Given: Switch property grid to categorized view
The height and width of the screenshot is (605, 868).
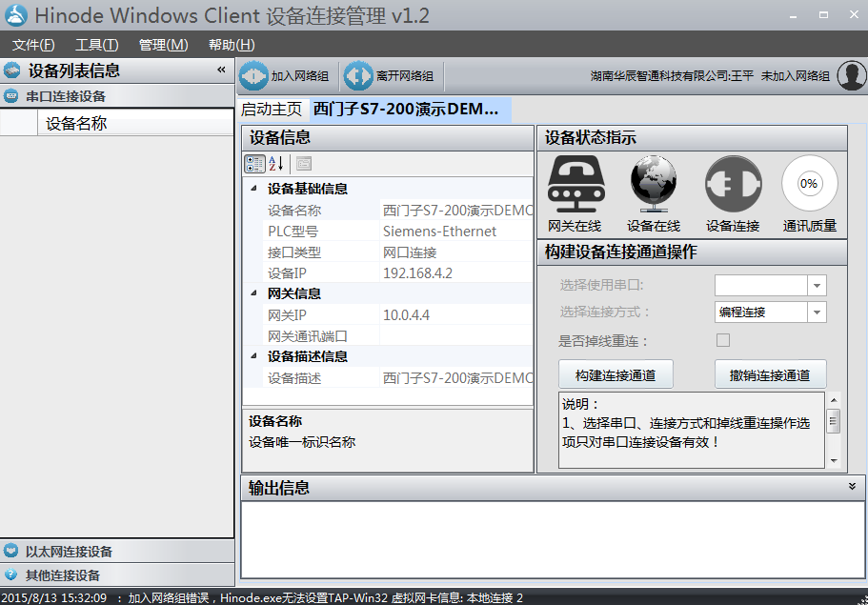Looking at the screenshot, I should coord(254,164).
